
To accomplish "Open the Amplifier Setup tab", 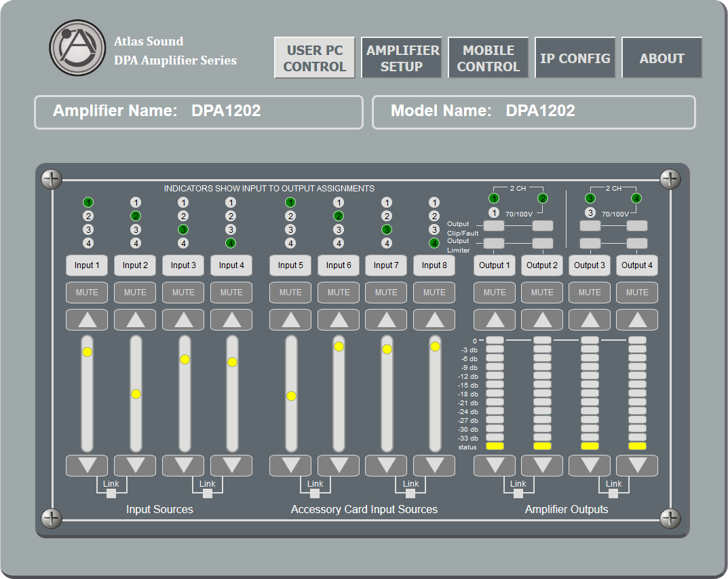I will tap(402, 58).
